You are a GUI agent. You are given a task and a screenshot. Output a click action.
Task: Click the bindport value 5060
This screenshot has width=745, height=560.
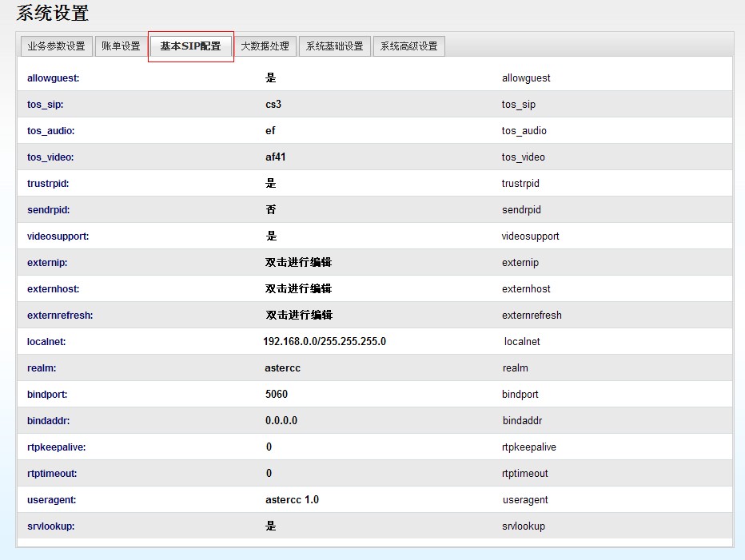[277, 395]
